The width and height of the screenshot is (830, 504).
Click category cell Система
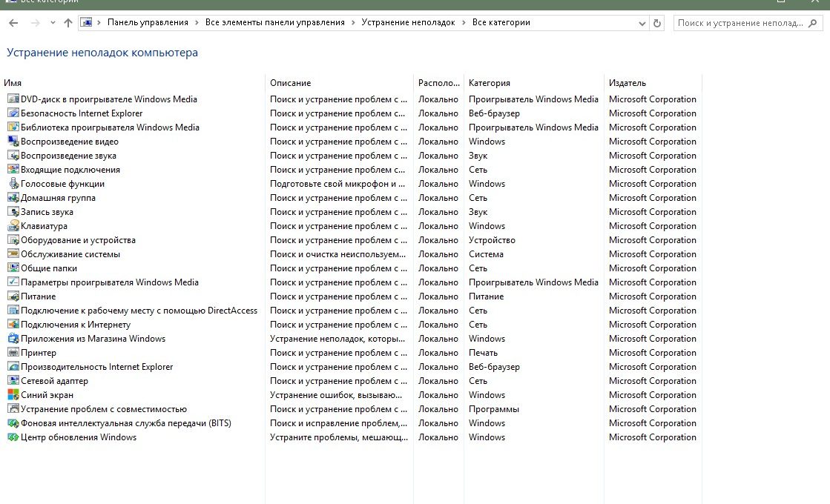(x=486, y=253)
